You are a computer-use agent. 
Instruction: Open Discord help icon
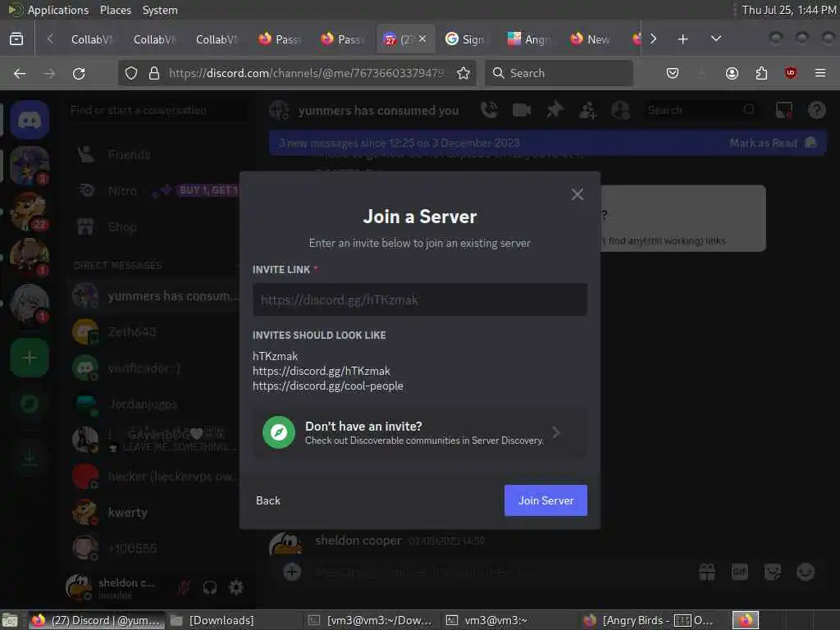click(x=816, y=110)
